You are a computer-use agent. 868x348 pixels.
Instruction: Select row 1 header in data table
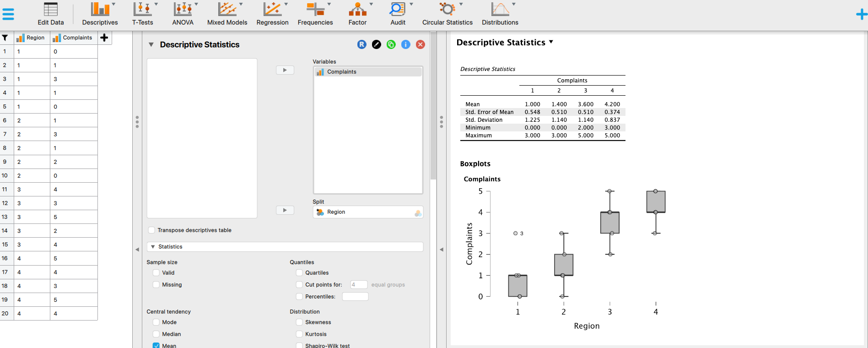tap(6, 52)
